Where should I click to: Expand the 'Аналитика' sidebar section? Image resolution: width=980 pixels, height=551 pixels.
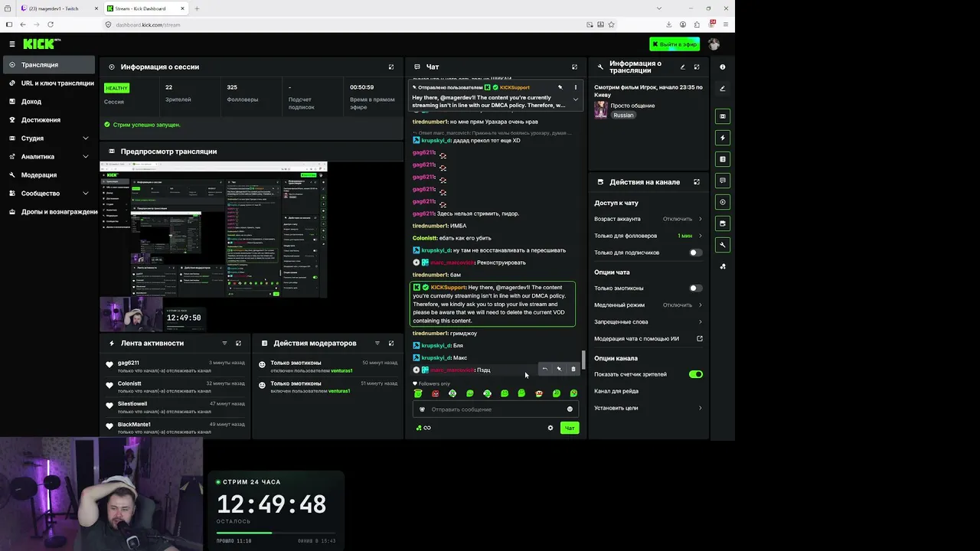coord(47,157)
